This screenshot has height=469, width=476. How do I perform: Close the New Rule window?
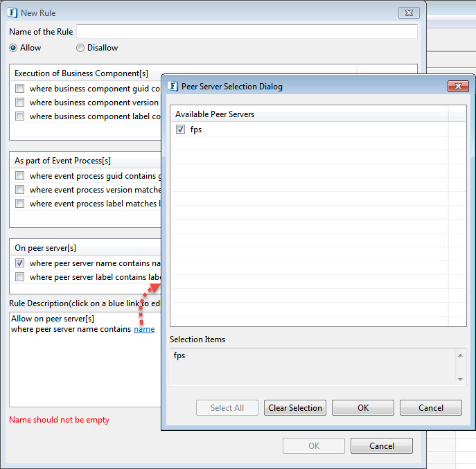point(409,12)
